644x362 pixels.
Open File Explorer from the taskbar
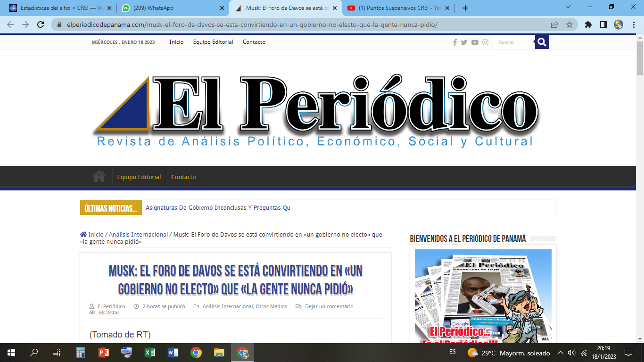219,353
